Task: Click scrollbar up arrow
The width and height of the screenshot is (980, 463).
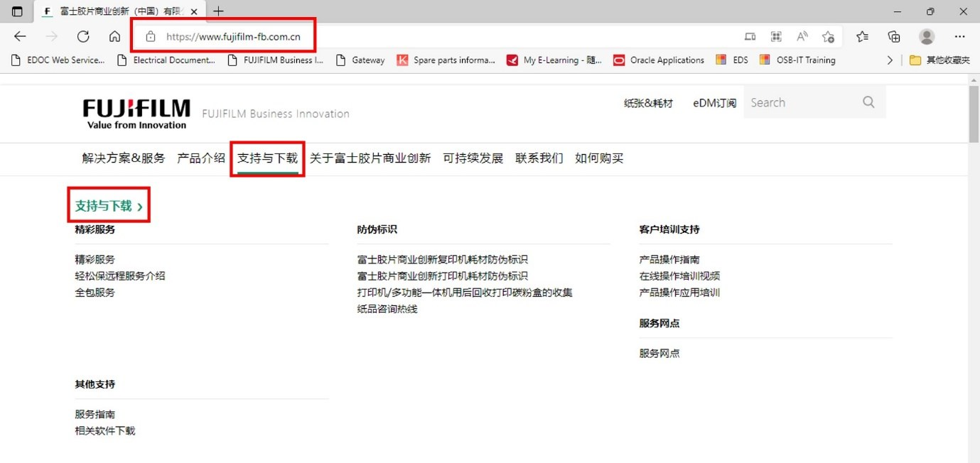Action: pos(974,80)
